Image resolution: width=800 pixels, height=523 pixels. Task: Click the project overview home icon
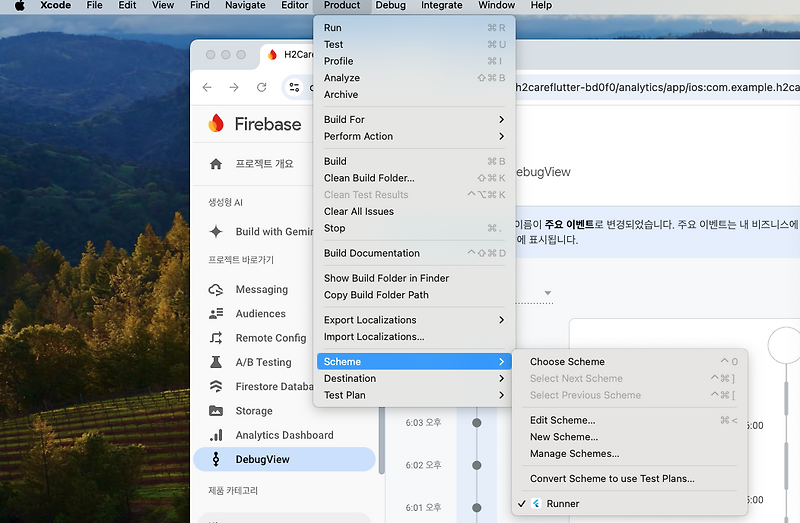(x=216, y=164)
